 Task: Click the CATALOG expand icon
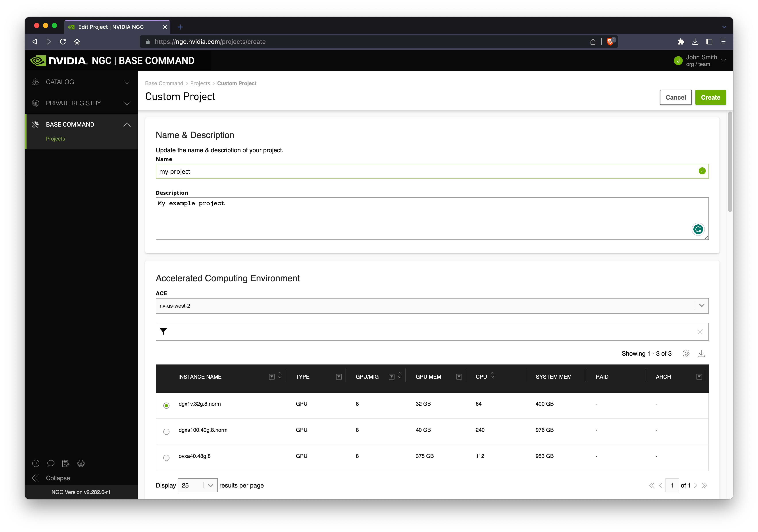point(127,81)
